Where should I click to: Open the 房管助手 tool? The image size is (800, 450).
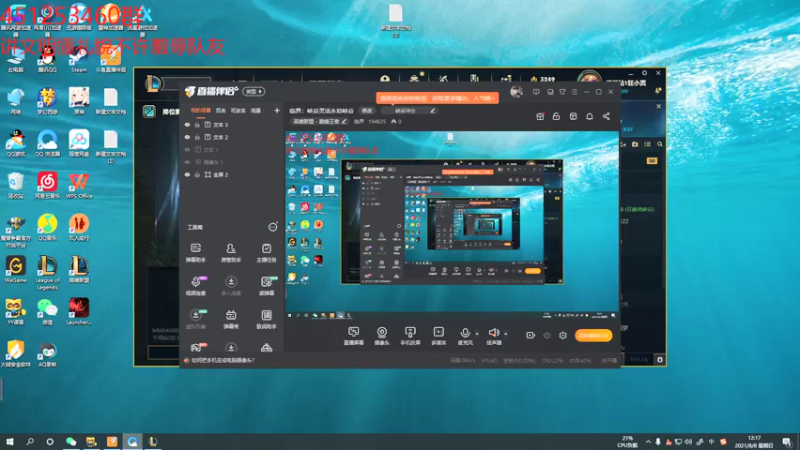(x=231, y=253)
